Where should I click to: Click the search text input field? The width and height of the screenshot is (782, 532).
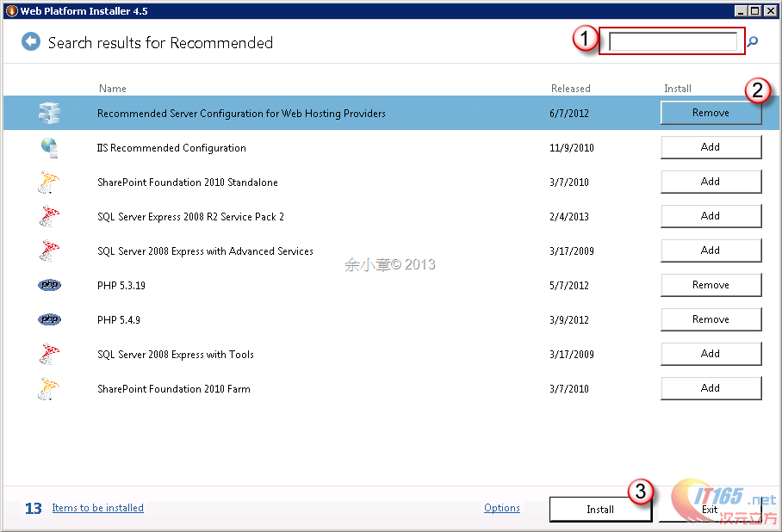pos(673,41)
